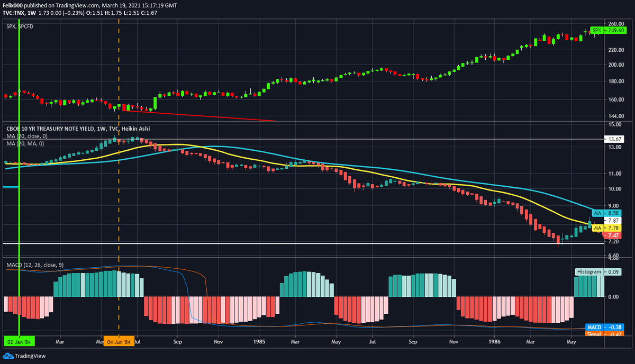Click the cyan MA 8.58 price tag
The width and height of the screenshot is (635, 364).
[x=606, y=213]
